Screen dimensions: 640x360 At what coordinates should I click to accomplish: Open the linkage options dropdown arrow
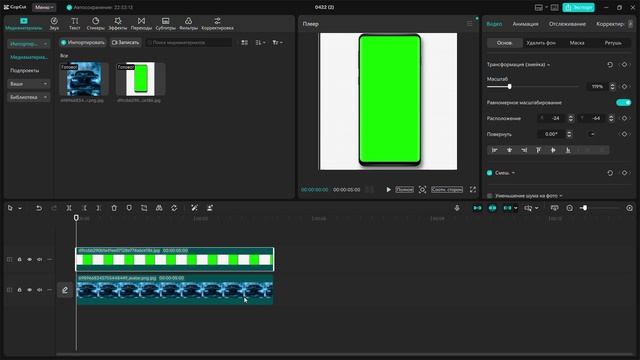click(x=516, y=208)
